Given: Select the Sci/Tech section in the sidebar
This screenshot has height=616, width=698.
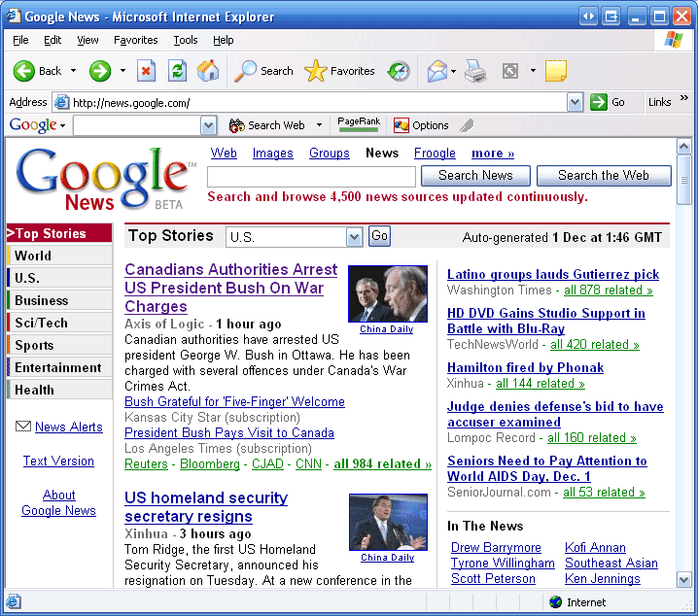Looking at the screenshot, I should tap(59, 323).
